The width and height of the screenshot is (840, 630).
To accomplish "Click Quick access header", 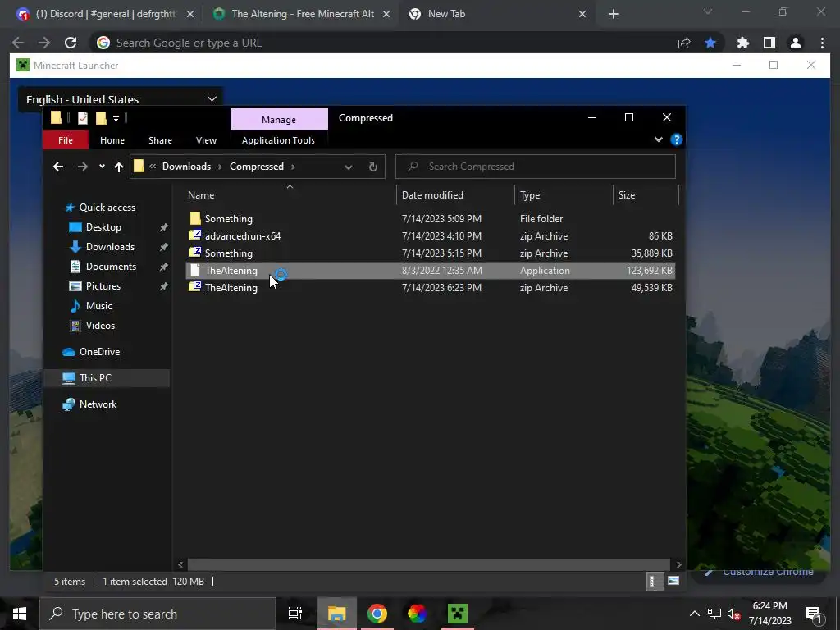I will 107,208.
